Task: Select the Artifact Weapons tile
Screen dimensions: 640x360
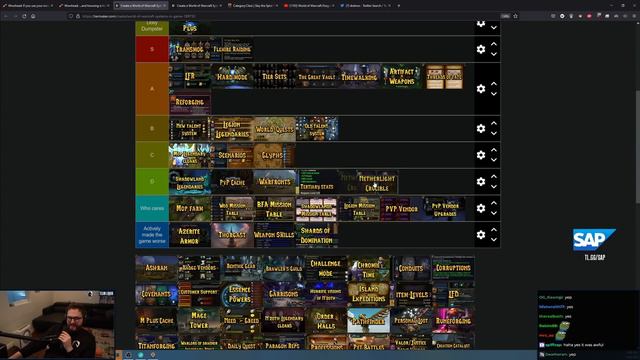Action: click(401, 76)
